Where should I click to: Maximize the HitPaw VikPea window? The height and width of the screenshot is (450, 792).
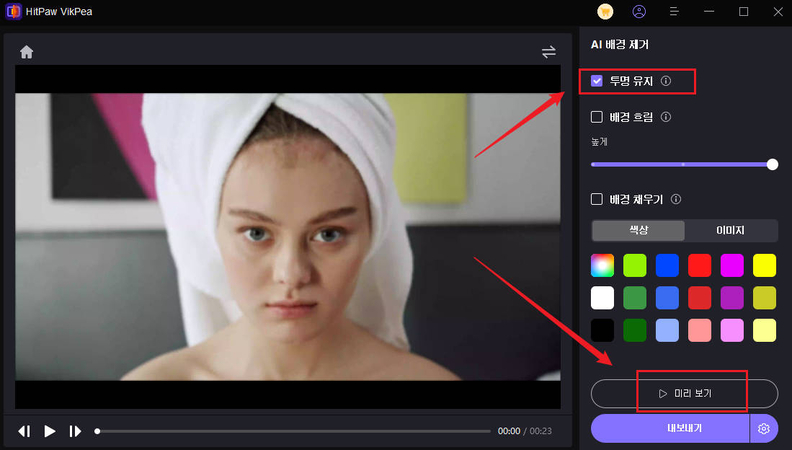click(744, 12)
